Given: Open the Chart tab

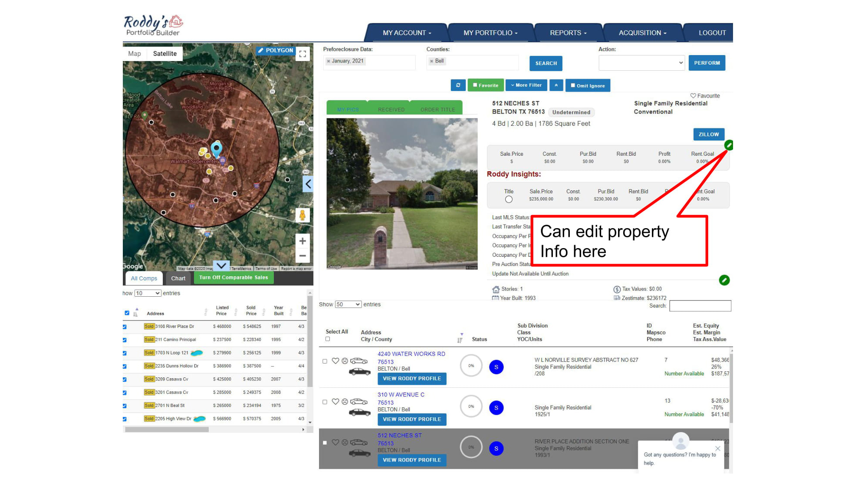Looking at the screenshot, I should tap(178, 278).
